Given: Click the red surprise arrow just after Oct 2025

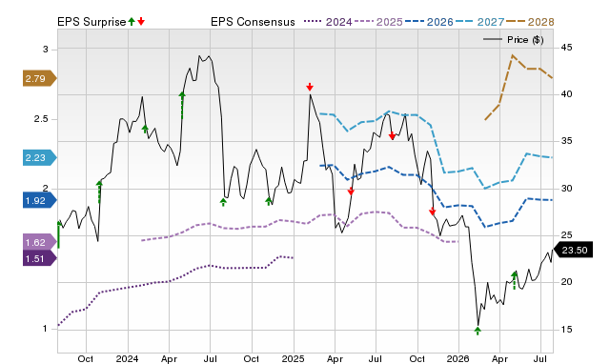Looking at the screenshot, I should point(432,212).
